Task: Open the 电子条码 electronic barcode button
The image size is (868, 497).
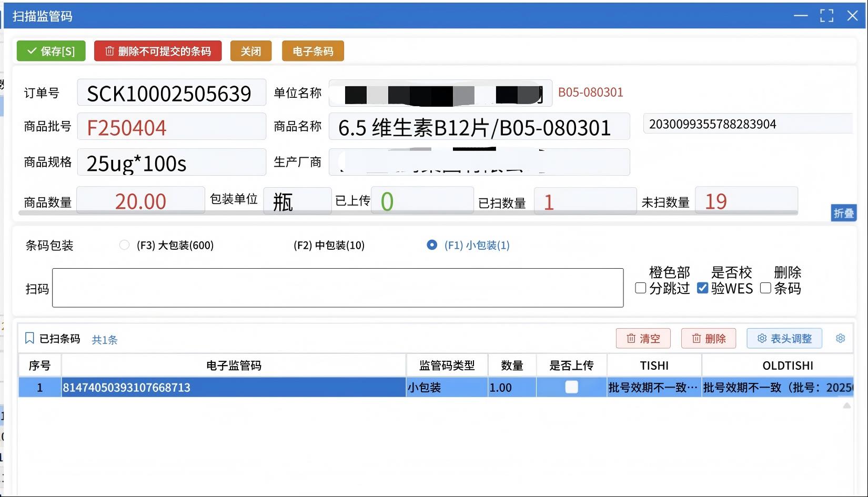Action: point(312,51)
